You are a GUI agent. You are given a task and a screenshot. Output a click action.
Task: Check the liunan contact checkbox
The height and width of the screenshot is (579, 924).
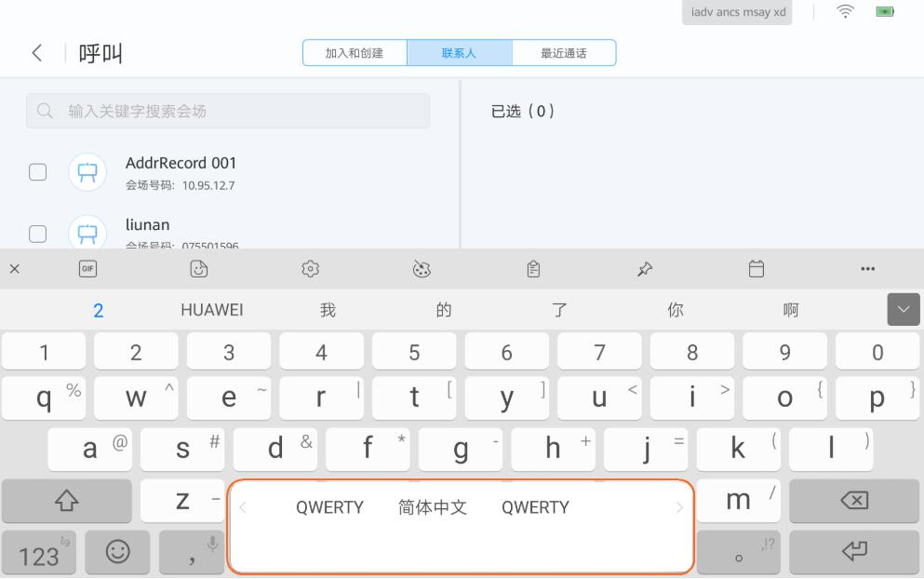point(38,234)
